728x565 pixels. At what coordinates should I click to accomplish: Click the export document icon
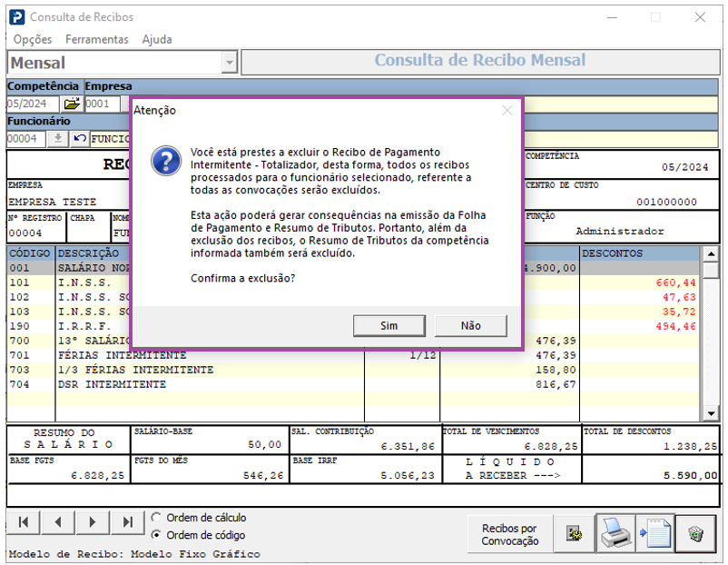pyautogui.click(x=655, y=534)
